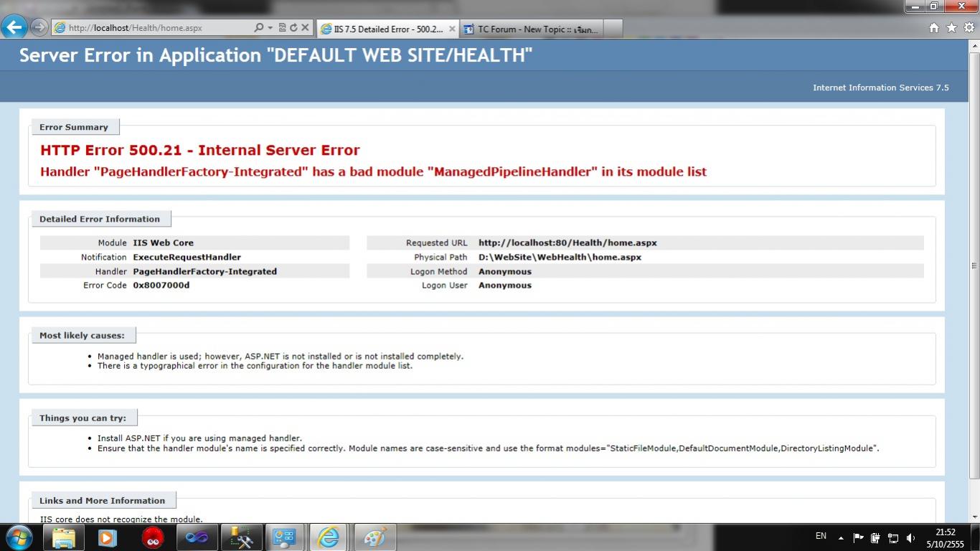Go back with the browser Back arrow
980x551 pixels.
[14, 28]
